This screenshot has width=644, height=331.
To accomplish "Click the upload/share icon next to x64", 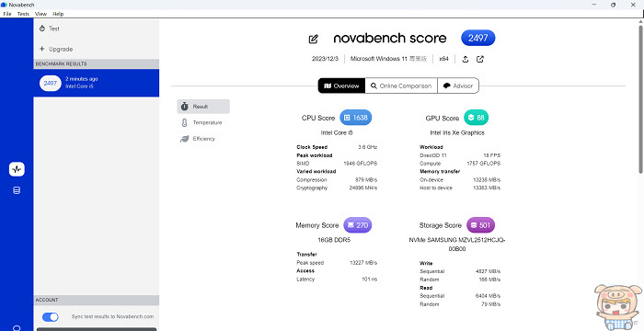I will pyautogui.click(x=466, y=59).
